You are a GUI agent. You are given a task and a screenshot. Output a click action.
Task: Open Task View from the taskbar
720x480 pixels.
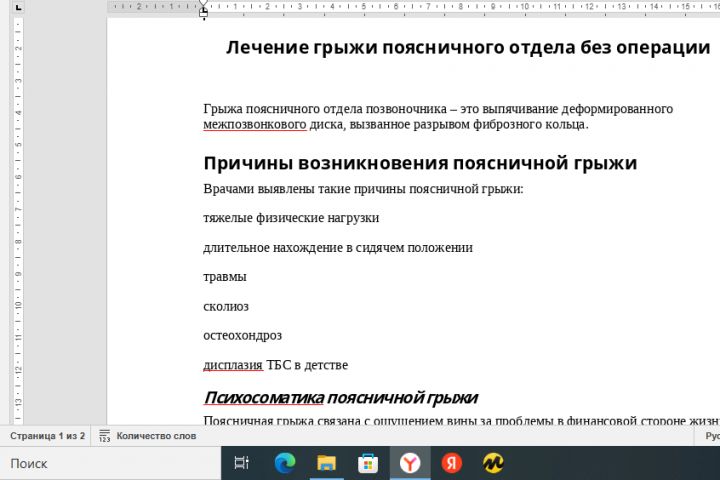[242, 463]
